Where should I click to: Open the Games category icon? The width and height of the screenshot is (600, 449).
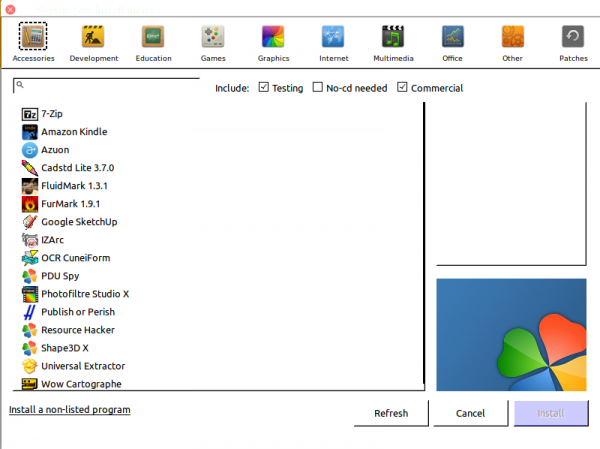tap(213, 36)
